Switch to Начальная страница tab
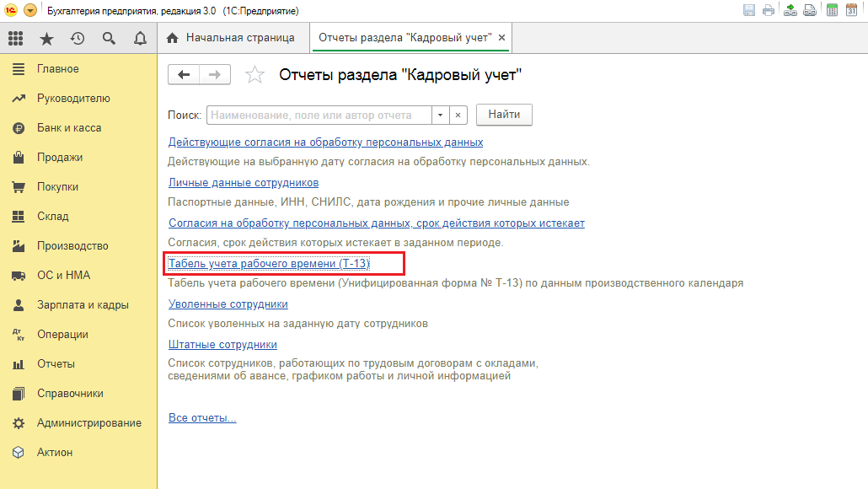Screen dimensions: 868x489 [233, 38]
